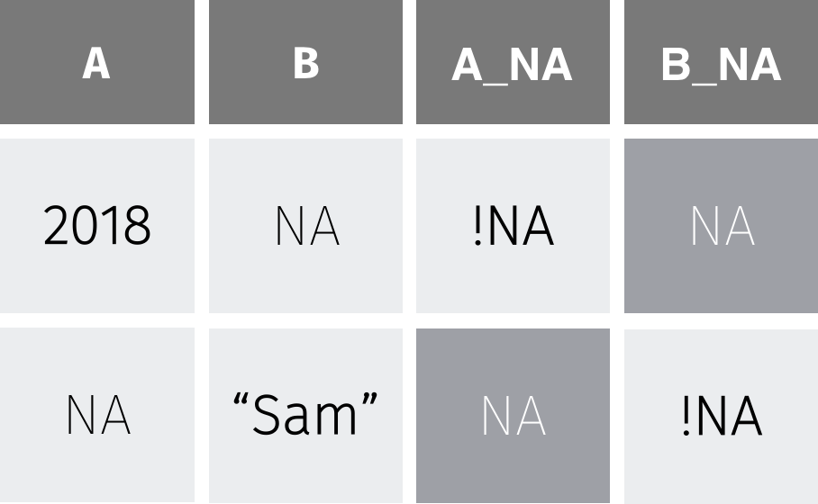Viewport: 818px width, 504px height.
Task: Click the dark NA cell under B_NA
Action: click(721, 226)
